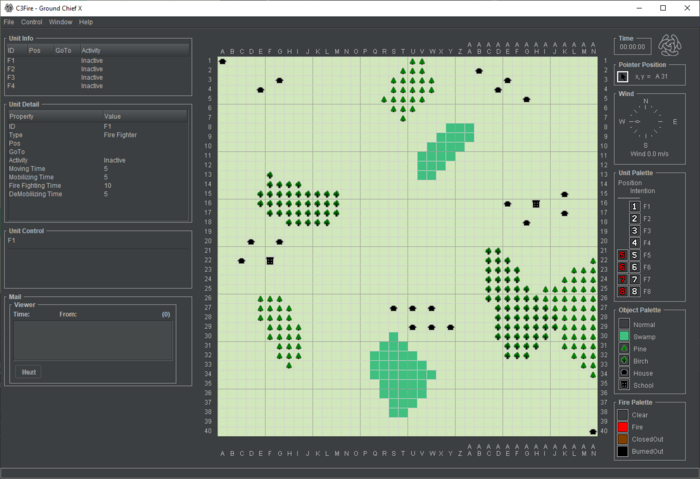Open the File menu

[x=9, y=21]
